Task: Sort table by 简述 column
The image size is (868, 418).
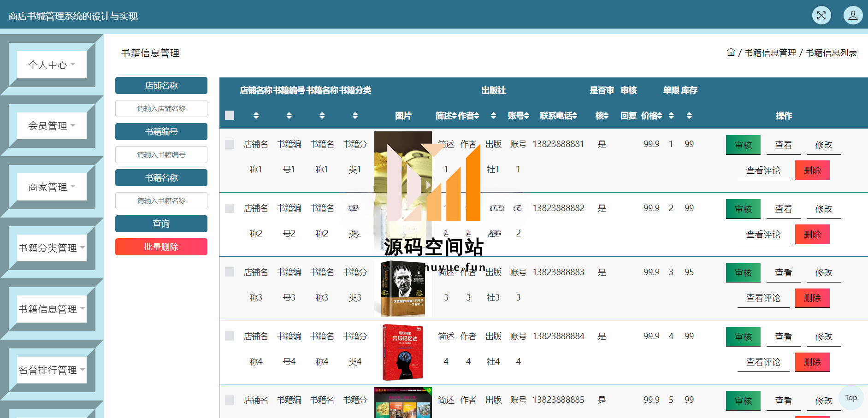Action: click(x=454, y=116)
